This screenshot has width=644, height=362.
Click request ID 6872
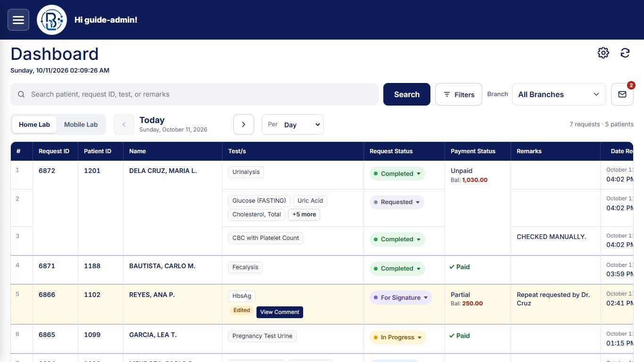click(x=47, y=171)
